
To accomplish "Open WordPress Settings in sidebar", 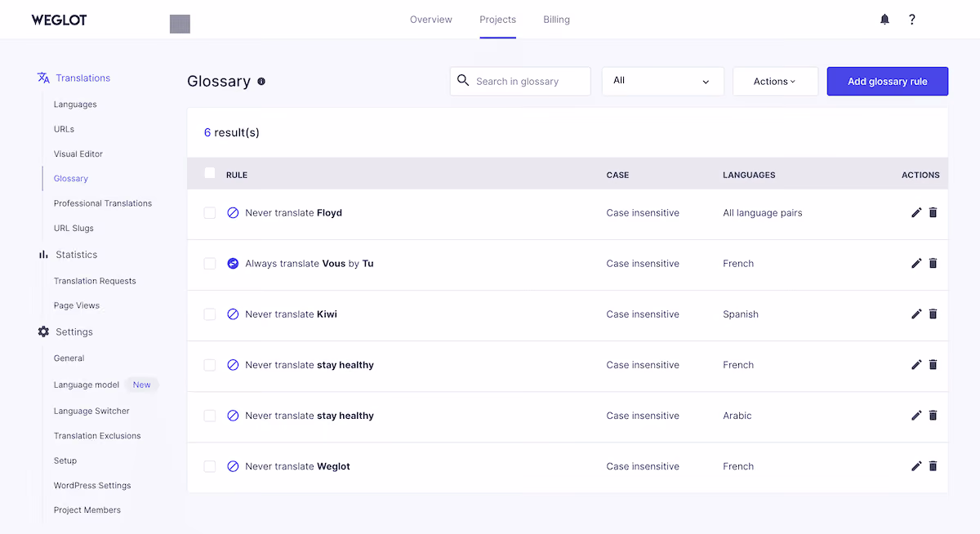I will coord(92,486).
